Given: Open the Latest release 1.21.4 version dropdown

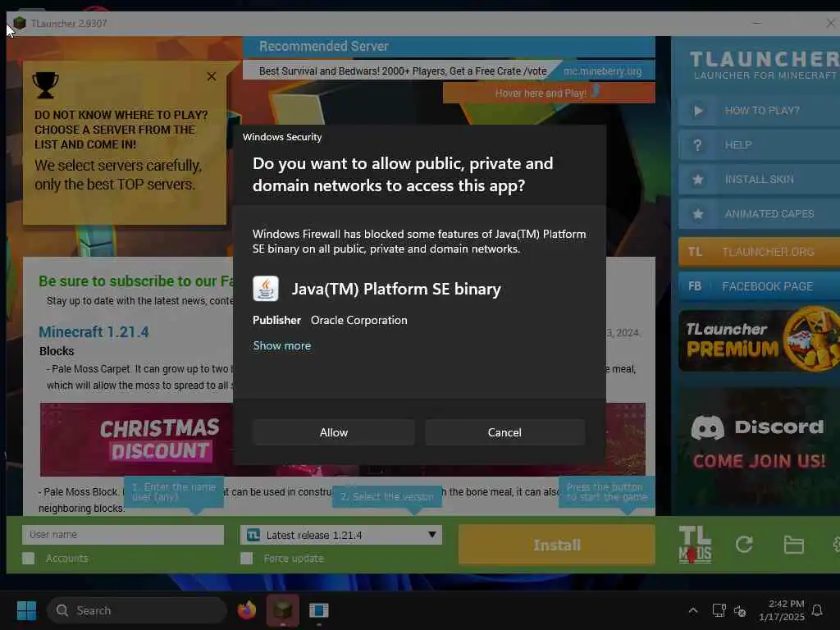Looking at the screenshot, I should (x=341, y=535).
